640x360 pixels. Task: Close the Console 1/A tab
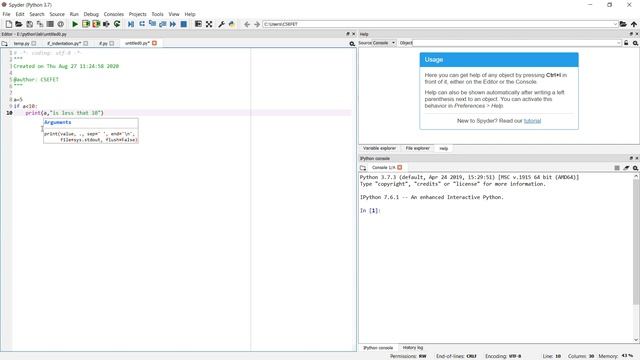(x=400, y=167)
